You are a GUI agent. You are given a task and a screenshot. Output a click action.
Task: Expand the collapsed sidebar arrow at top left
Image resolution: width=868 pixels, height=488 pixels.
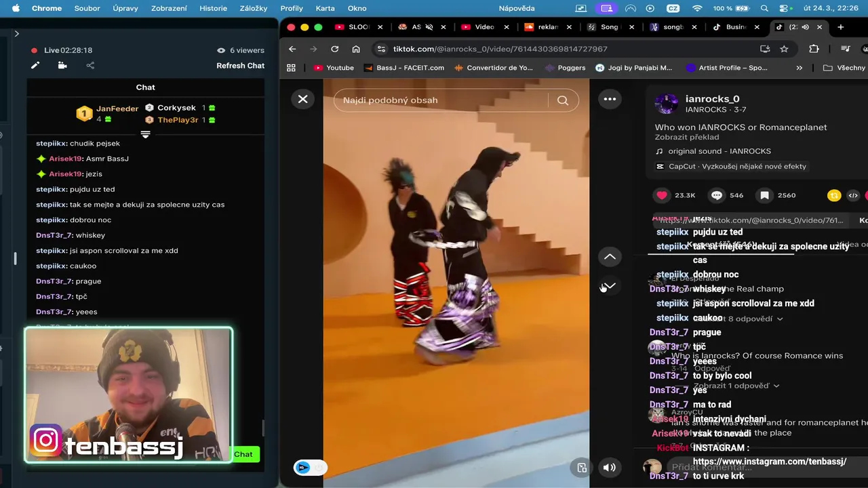click(16, 33)
